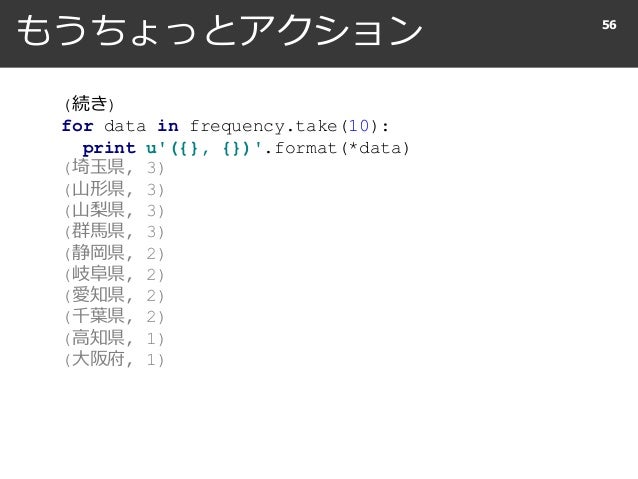Click the 'for' keyword in code
638x479 pixels.
(78, 126)
